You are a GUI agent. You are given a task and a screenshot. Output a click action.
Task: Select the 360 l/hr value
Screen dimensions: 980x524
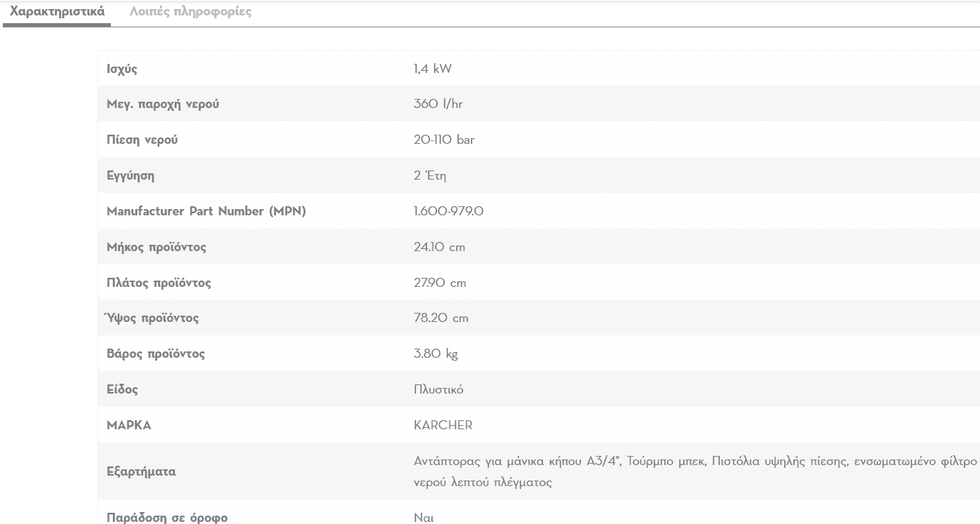(x=438, y=104)
